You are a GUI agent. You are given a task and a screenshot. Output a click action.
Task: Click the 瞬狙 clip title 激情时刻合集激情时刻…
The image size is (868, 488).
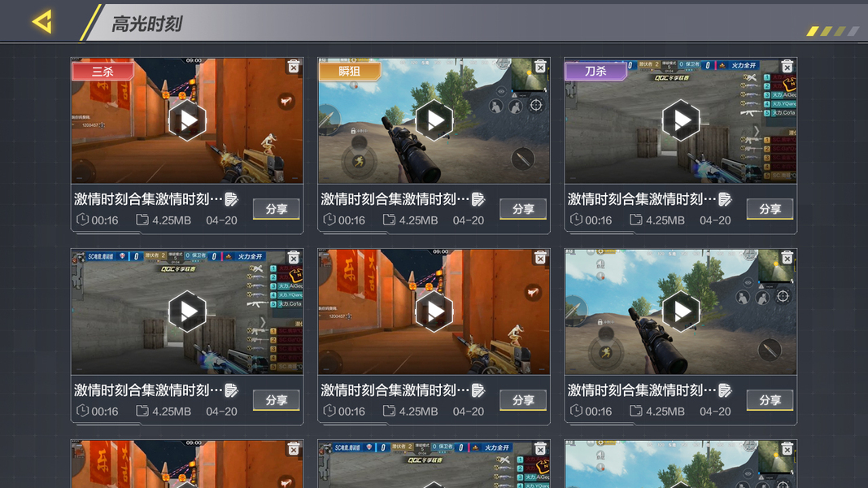point(395,199)
